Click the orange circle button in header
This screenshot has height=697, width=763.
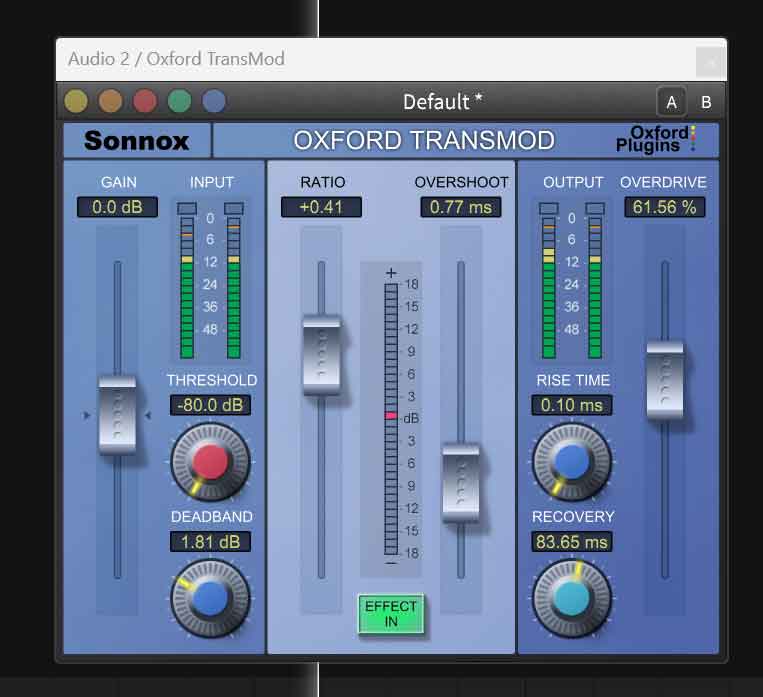[110, 101]
